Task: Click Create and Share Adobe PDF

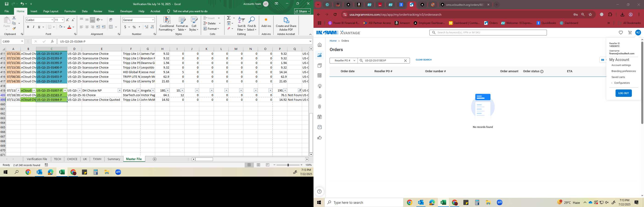Action: click(x=286, y=24)
